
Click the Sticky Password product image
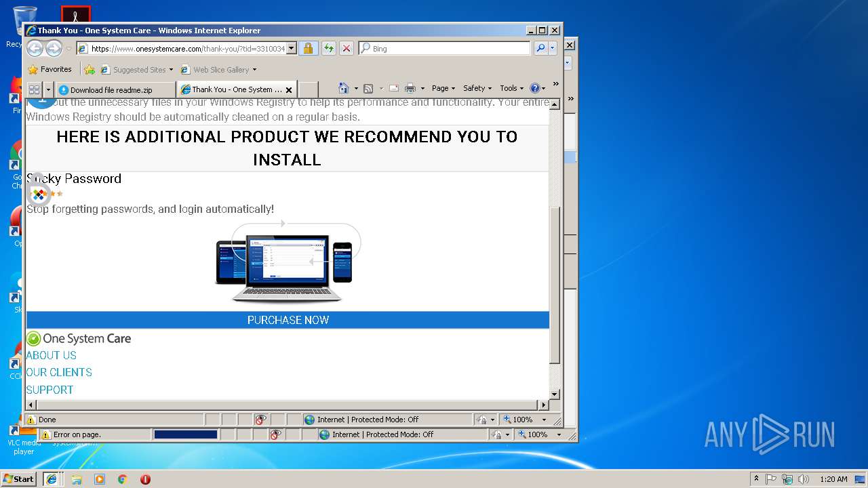(x=288, y=262)
